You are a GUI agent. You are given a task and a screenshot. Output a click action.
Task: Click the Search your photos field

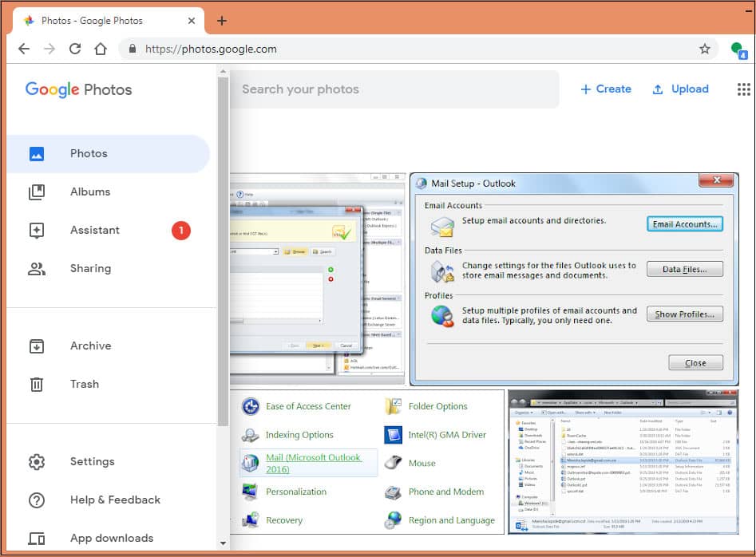(394, 89)
